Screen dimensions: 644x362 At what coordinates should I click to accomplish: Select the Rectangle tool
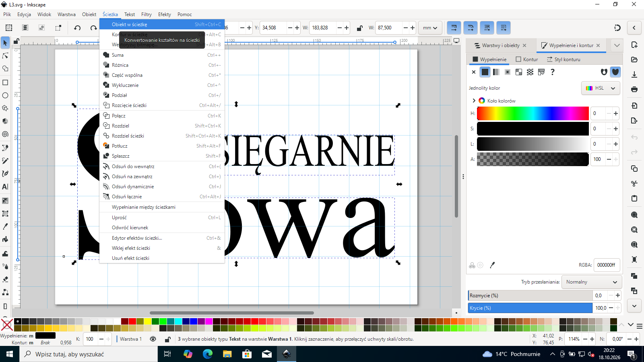5,82
